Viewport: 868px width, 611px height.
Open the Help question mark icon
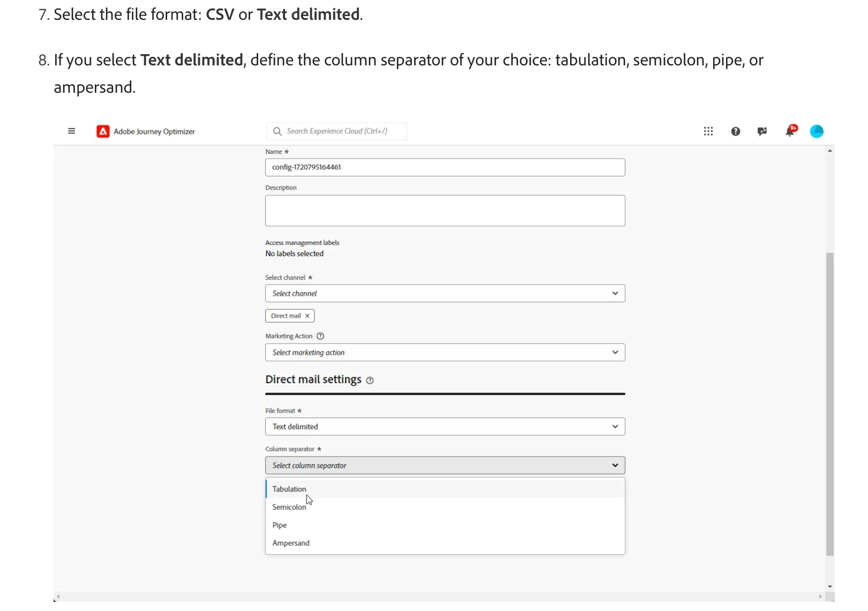736,131
